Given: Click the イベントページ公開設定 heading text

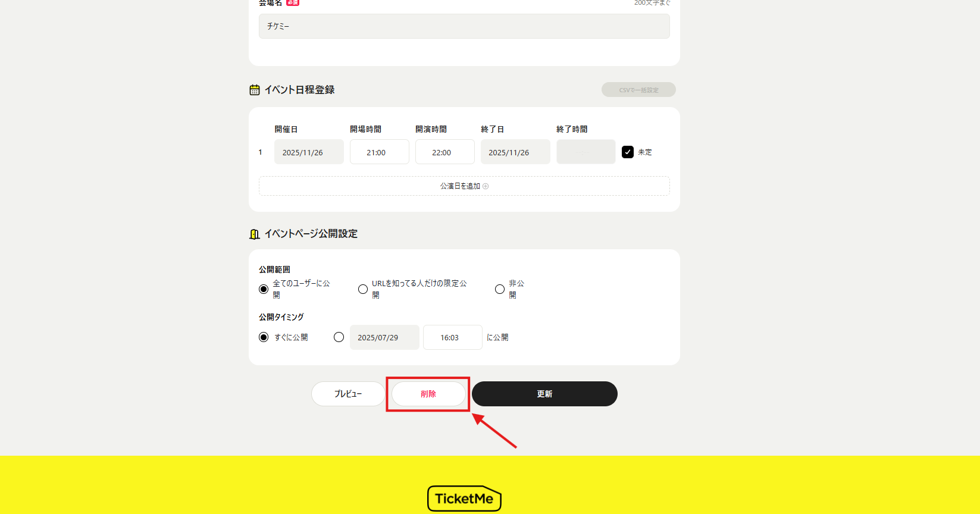Looking at the screenshot, I should coord(311,234).
